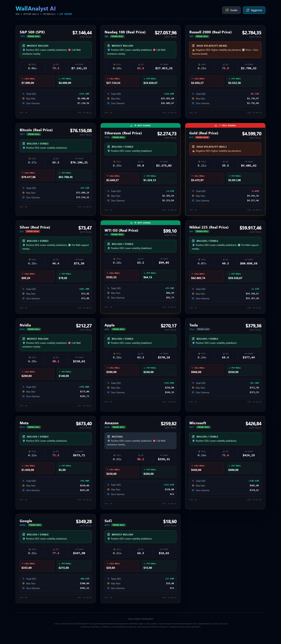281x644 pixels.
Task: Click the Ethereum (Real Price) card title
Action: [123, 133]
